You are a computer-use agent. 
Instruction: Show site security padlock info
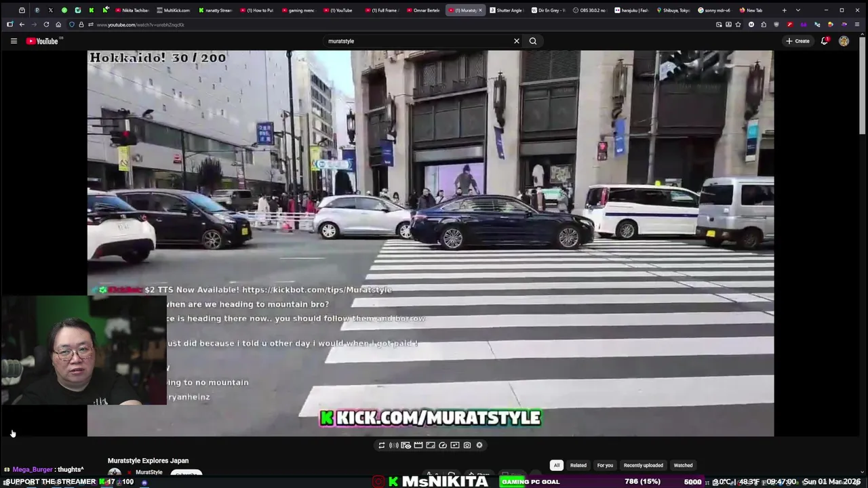tap(81, 24)
